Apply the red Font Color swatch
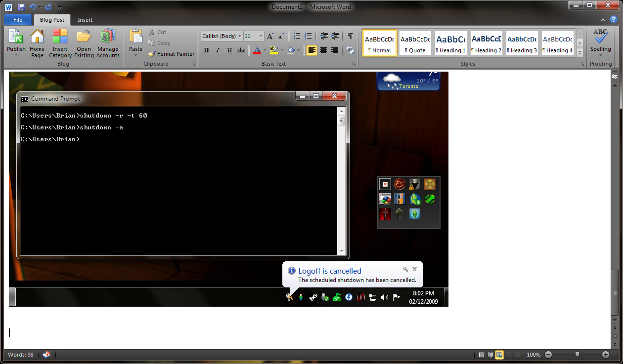The image size is (623, 364). click(257, 50)
